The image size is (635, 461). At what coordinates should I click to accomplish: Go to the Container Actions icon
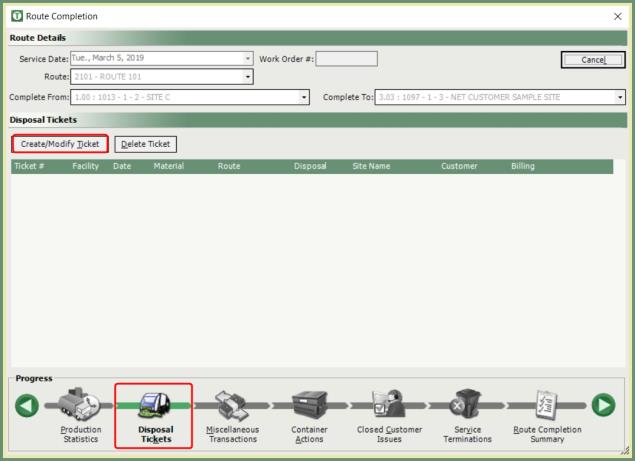point(309,406)
